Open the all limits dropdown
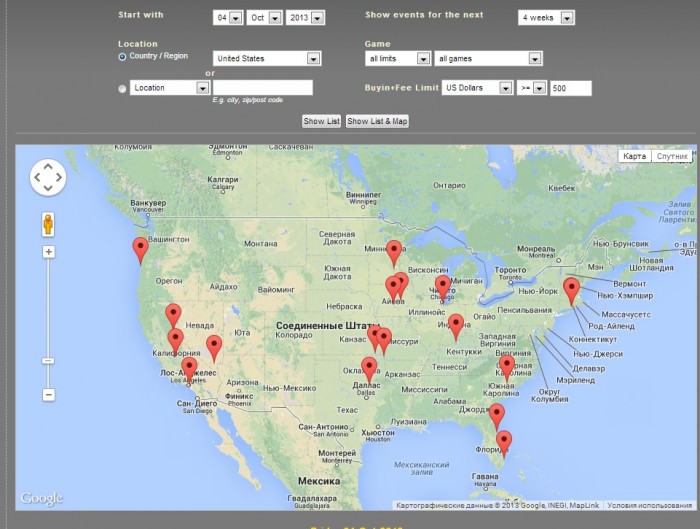This screenshot has width=700, height=529. [x=398, y=58]
